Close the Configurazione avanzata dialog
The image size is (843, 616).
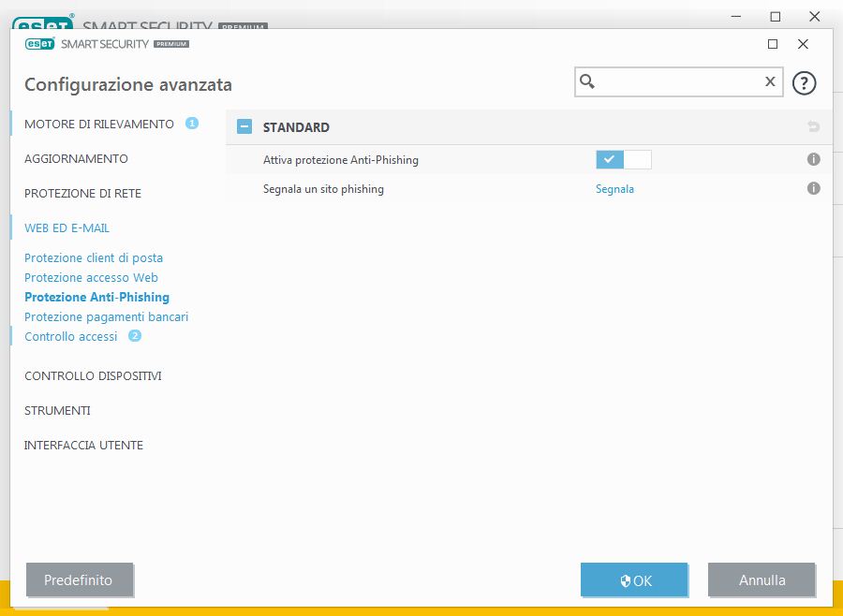(803, 44)
